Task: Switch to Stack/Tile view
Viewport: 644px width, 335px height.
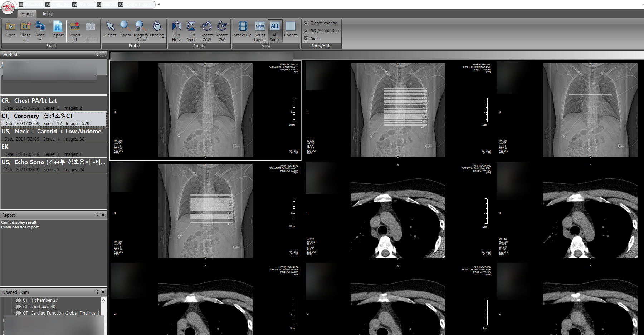Action: click(x=243, y=30)
